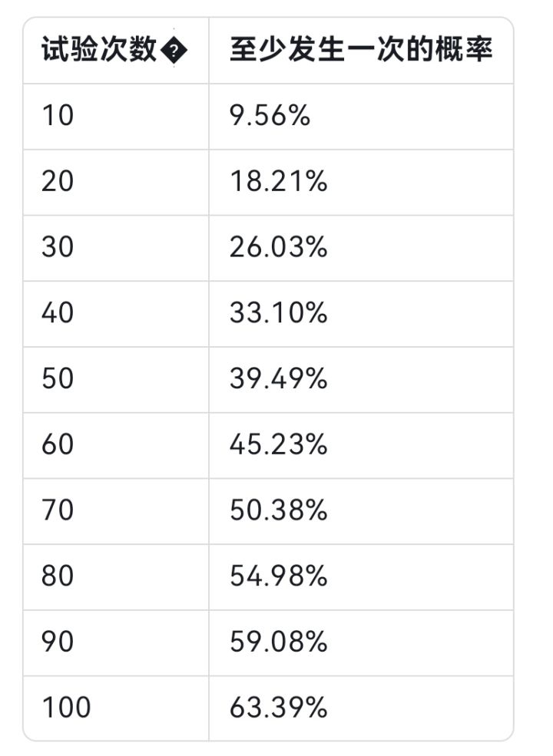Click the 45.23% probability value
553x756 pixels.
tap(278, 446)
